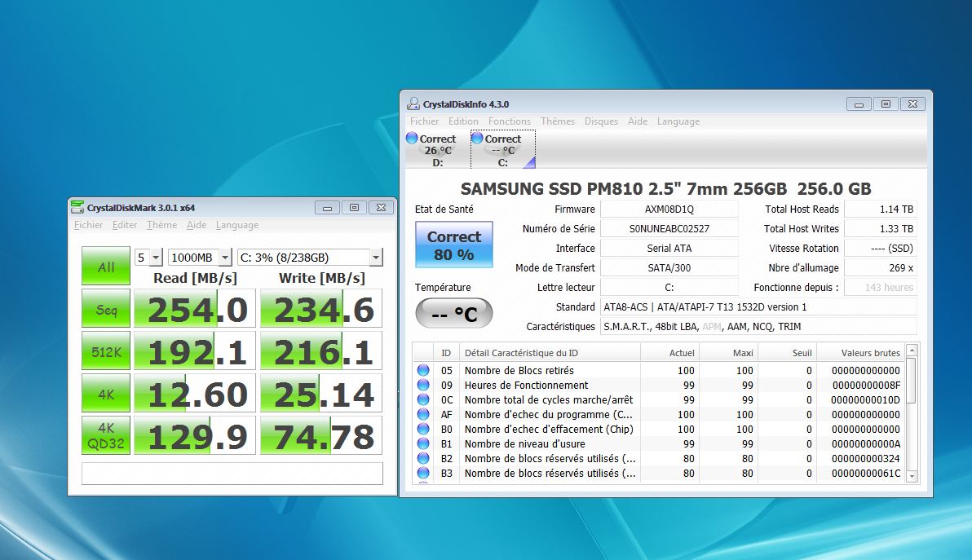Click the status orb for ID B1
972x560 pixels.
point(423,444)
